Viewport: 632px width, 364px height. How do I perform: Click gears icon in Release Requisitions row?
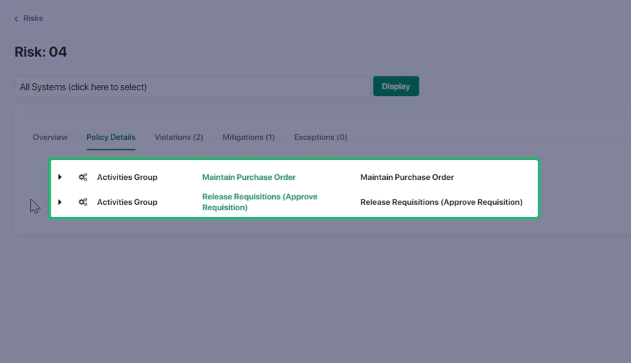(x=83, y=202)
